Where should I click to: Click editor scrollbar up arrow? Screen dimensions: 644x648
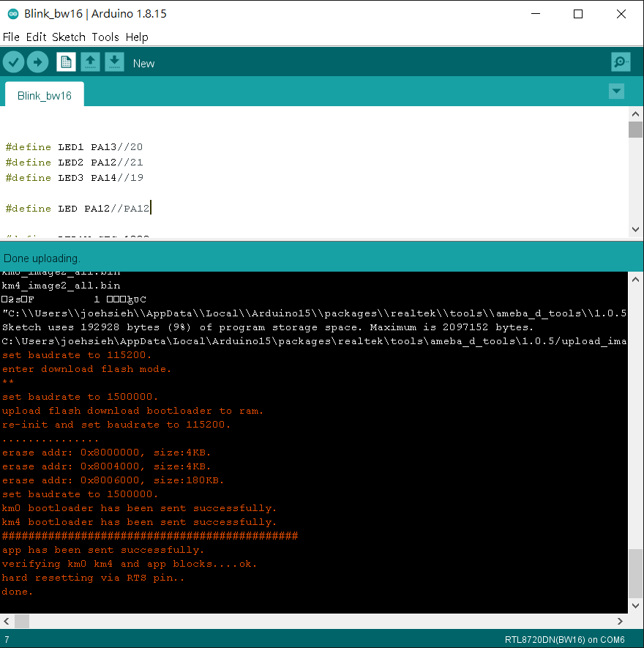tap(635, 113)
